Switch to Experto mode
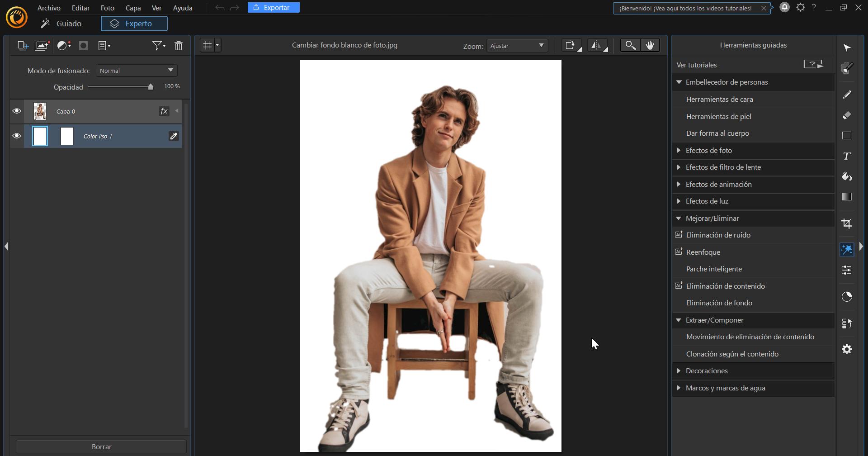868x456 pixels. coord(134,24)
